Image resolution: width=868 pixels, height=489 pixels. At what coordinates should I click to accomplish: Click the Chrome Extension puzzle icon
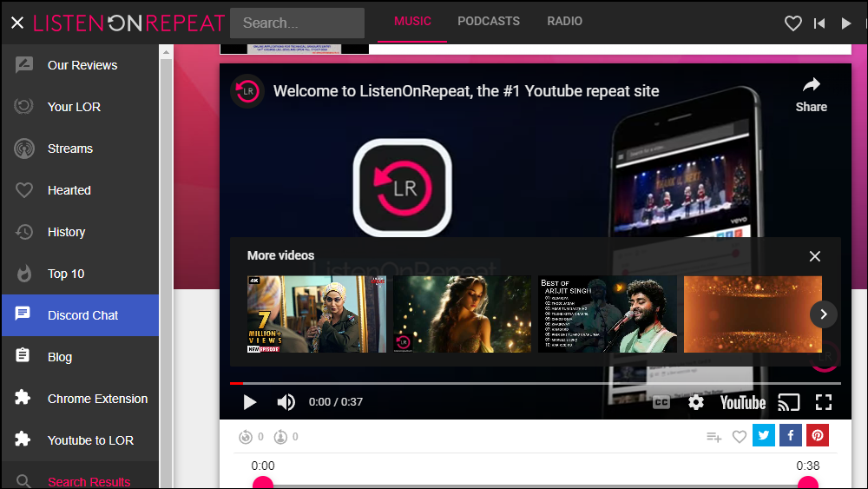tap(23, 397)
